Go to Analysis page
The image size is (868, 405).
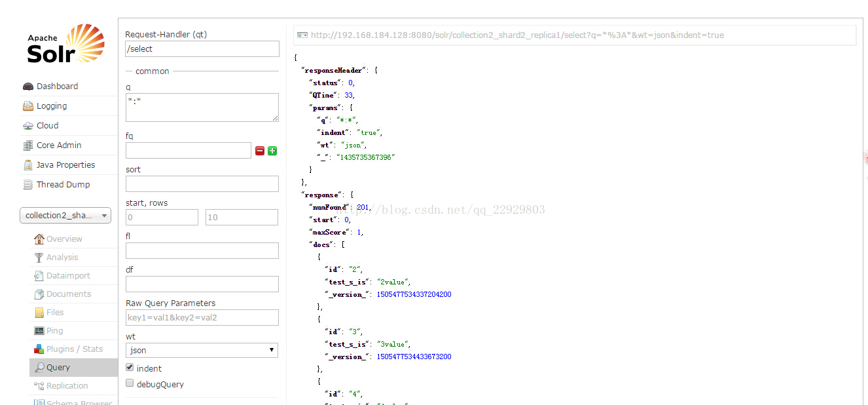pos(62,258)
